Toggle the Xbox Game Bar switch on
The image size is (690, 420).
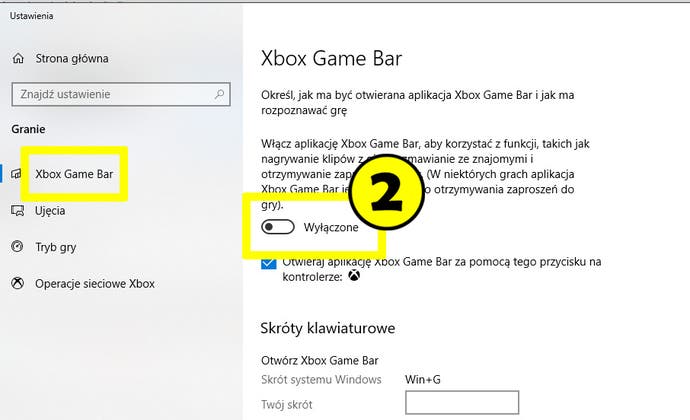pyautogui.click(x=278, y=227)
